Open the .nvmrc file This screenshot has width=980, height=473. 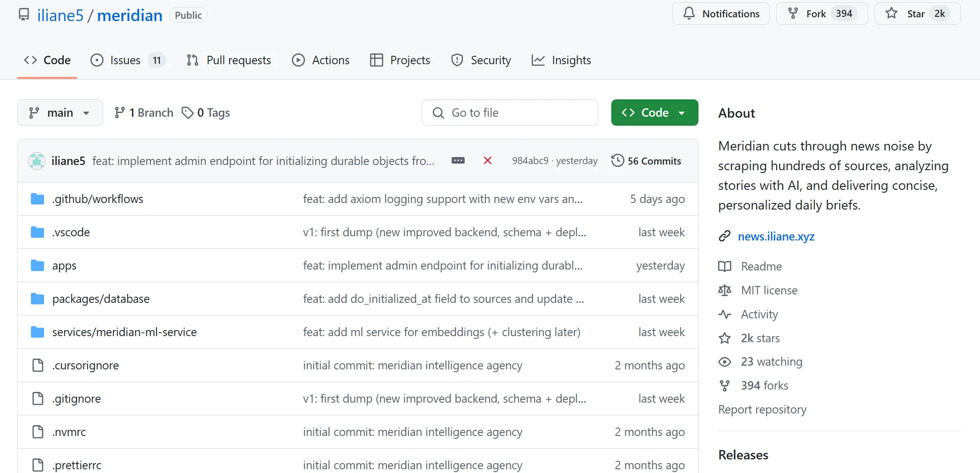click(x=69, y=432)
